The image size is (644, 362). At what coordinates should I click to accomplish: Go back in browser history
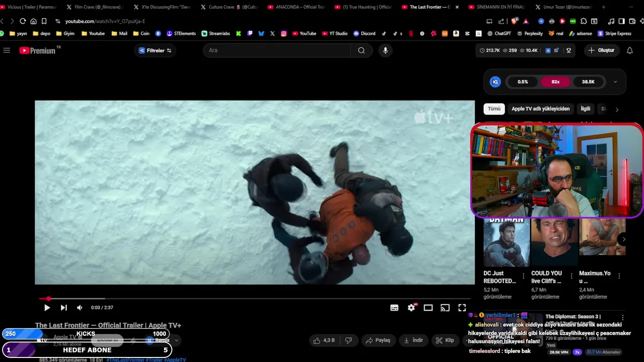(2, 21)
